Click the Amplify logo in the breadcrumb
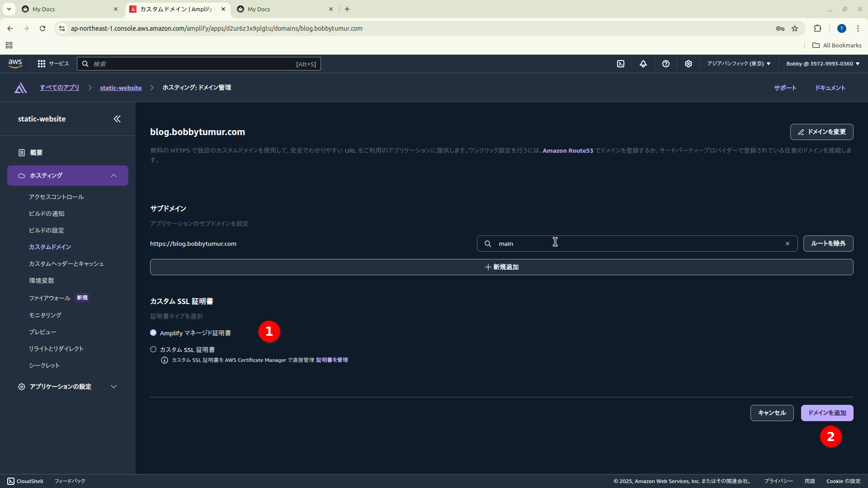 point(20,88)
